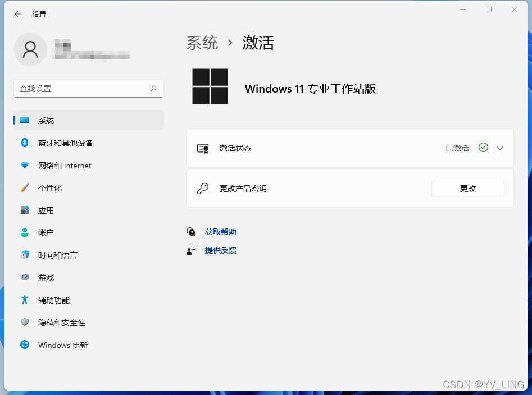Image resolution: width=532 pixels, height=395 pixels.
Task: Click the 更改 product key button
Action: (468, 189)
